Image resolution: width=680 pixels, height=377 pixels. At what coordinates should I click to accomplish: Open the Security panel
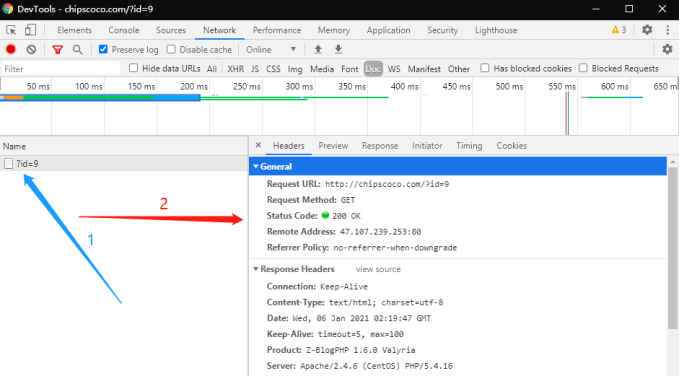pos(442,30)
